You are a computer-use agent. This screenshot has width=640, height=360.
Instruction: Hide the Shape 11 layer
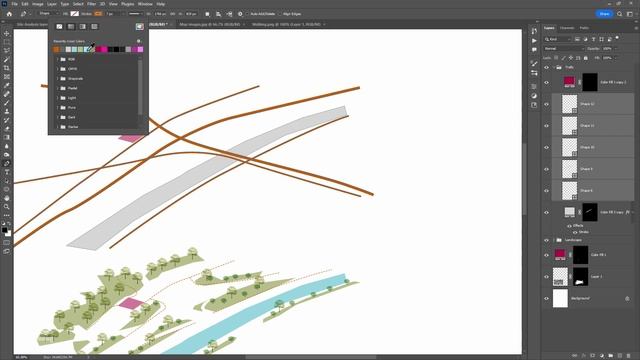(547, 126)
